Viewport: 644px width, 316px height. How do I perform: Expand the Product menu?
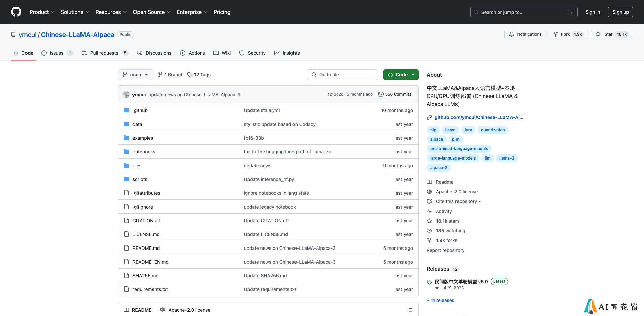(x=42, y=12)
